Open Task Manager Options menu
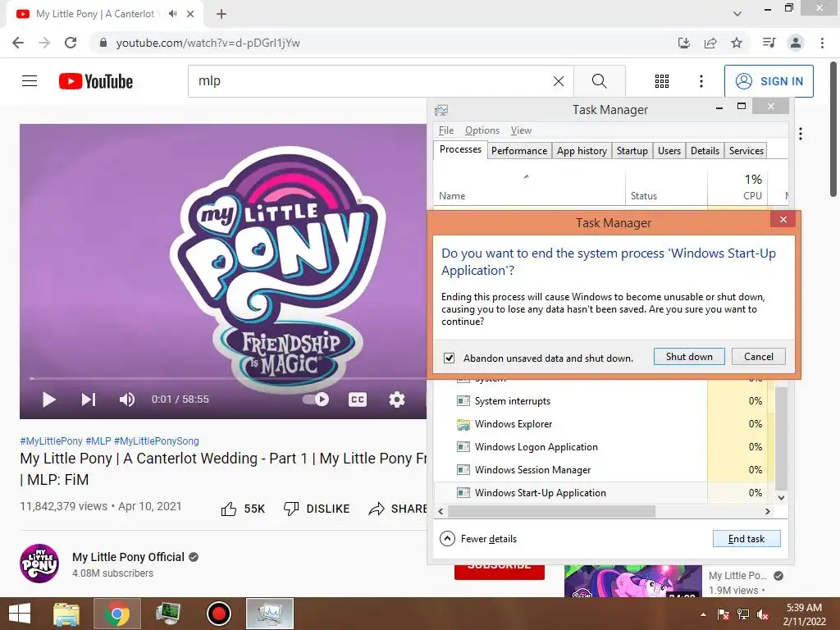The height and width of the screenshot is (630, 840). [x=482, y=130]
